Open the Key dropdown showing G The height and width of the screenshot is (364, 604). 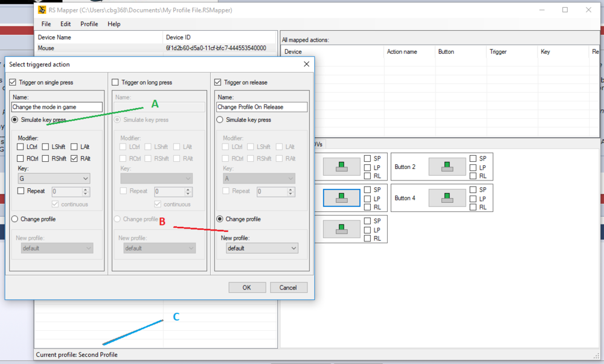(x=54, y=179)
